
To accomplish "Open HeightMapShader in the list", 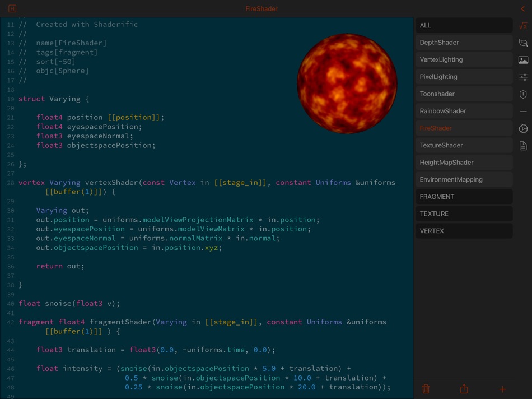I will pos(464,163).
